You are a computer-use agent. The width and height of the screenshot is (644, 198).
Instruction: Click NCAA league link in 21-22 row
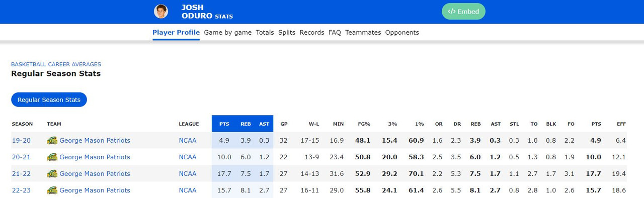tap(188, 174)
